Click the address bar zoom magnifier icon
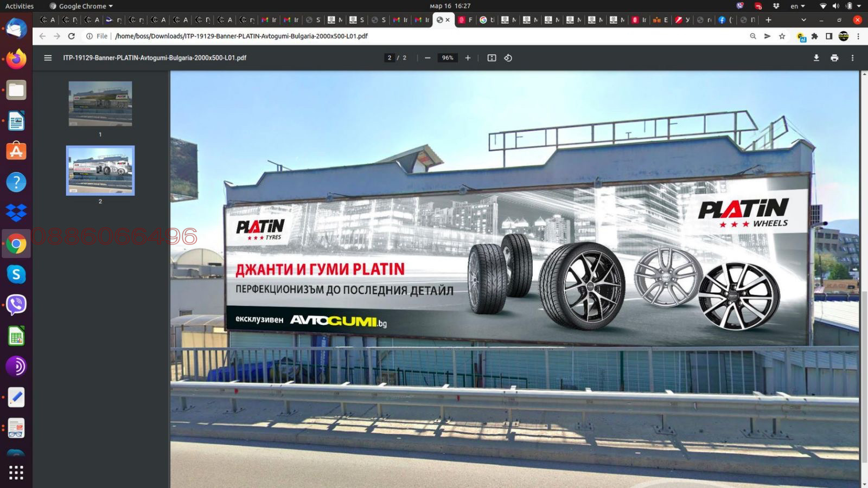Image resolution: width=868 pixels, height=488 pixels. (x=753, y=36)
